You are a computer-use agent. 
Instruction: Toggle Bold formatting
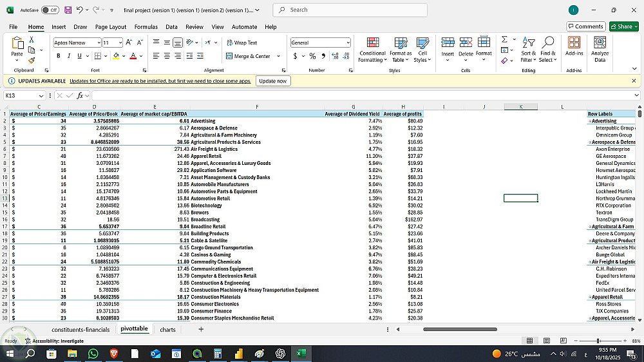point(58,56)
